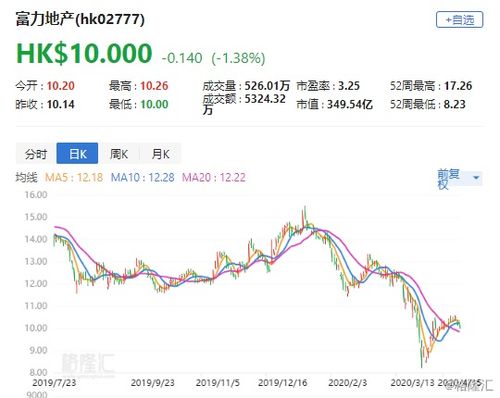The width and height of the screenshot is (500, 398).
Task: Click the 52-week high value 17.26
Action: (x=458, y=86)
